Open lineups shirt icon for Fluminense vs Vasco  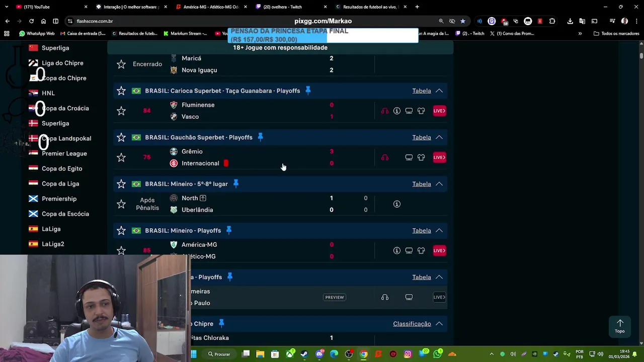[x=421, y=111]
